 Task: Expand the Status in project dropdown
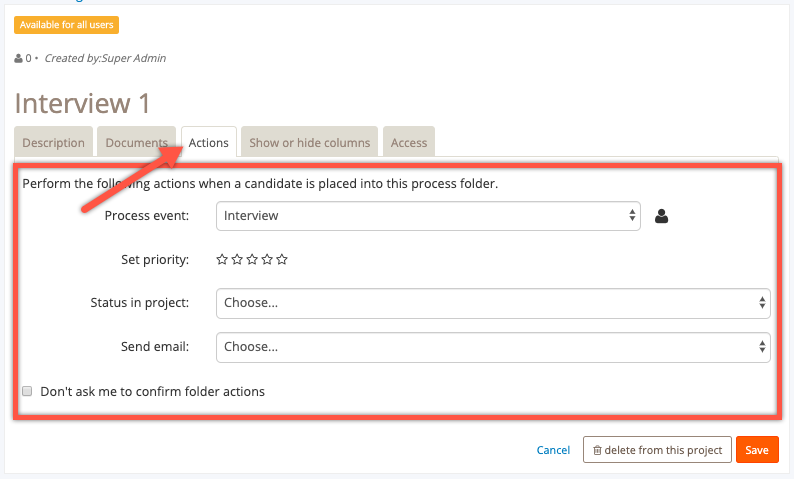tap(493, 303)
